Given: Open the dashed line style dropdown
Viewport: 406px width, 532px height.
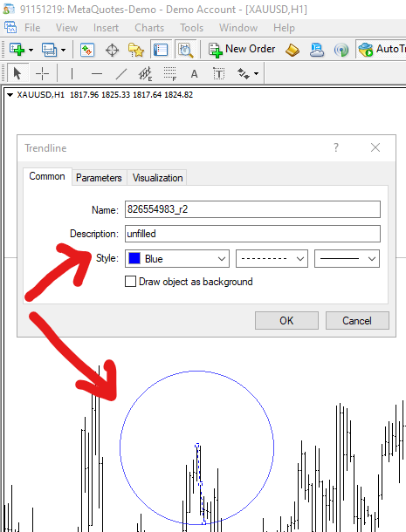Looking at the screenshot, I should coord(272,259).
